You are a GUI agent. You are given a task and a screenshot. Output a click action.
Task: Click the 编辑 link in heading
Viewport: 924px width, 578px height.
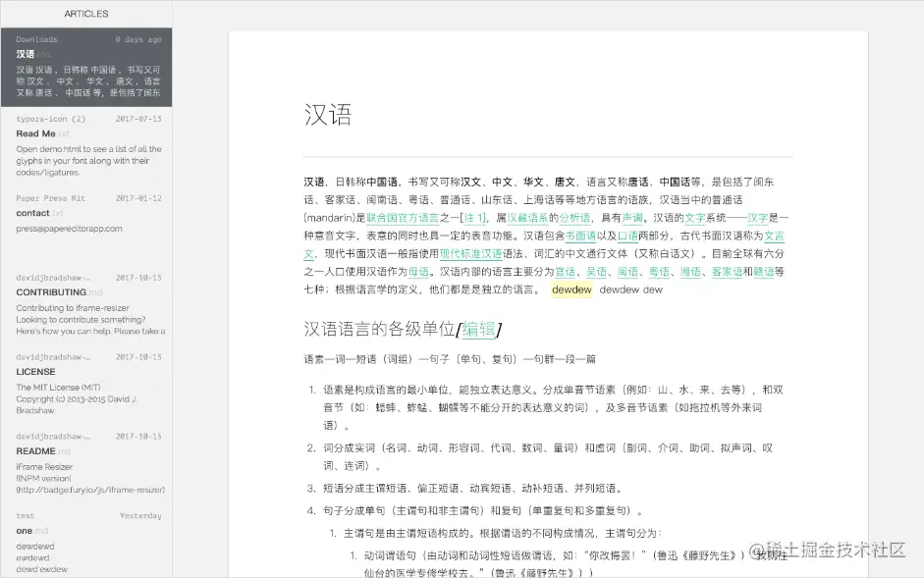[x=478, y=329]
